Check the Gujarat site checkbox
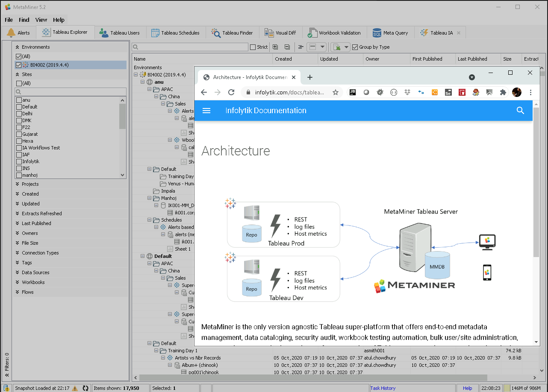Viewport: 548px width, 392px height. 19,134
